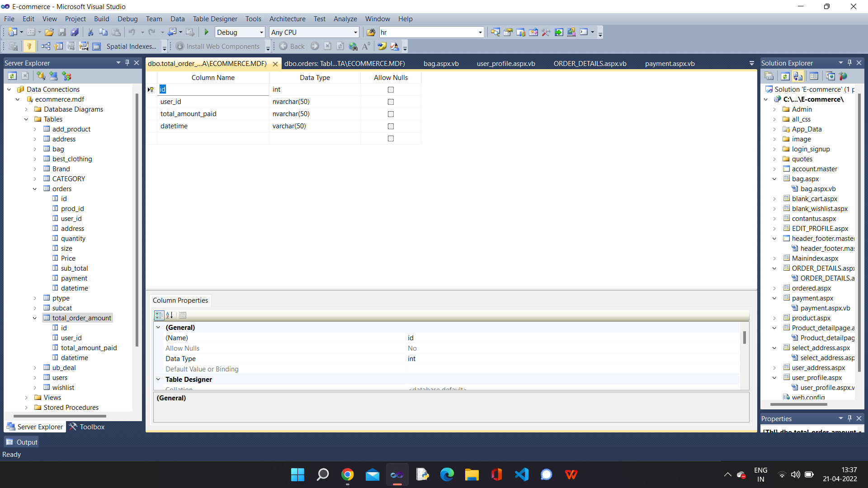Toggle Allow Nulls for the id column
Viewport: 868px width, 488px height.
click(x=391, y=89)
